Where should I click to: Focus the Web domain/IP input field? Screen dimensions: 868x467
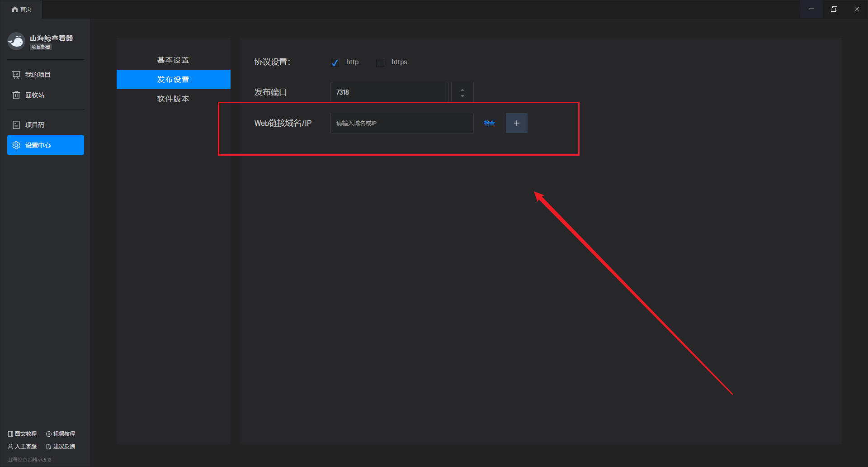point(401,123)
